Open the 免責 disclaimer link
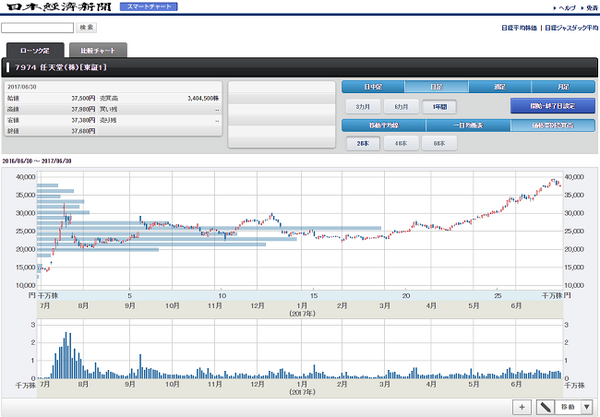 590,8
